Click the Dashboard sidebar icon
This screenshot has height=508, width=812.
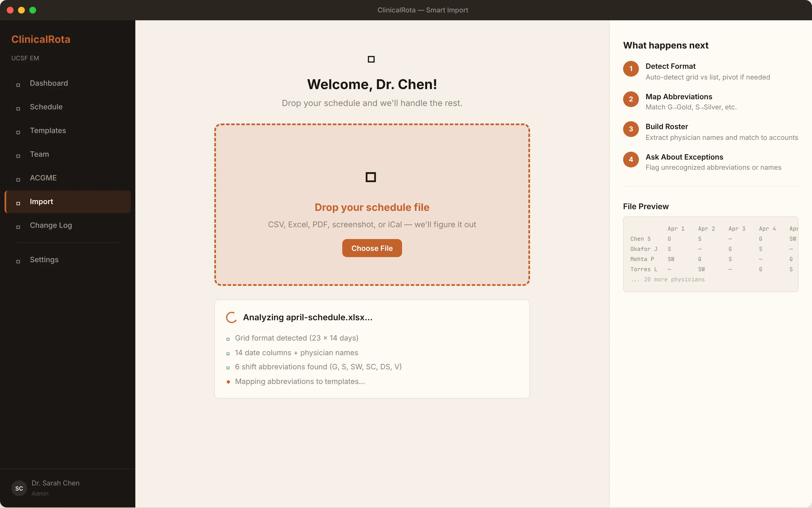click(x=18, y=85)
